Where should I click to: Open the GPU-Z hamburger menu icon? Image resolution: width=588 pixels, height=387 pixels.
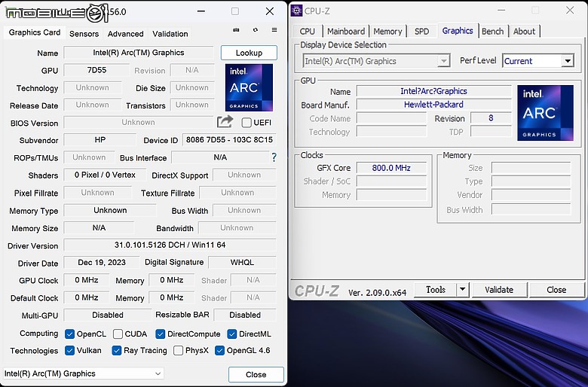pyautogui.click(x=274, y=30)
